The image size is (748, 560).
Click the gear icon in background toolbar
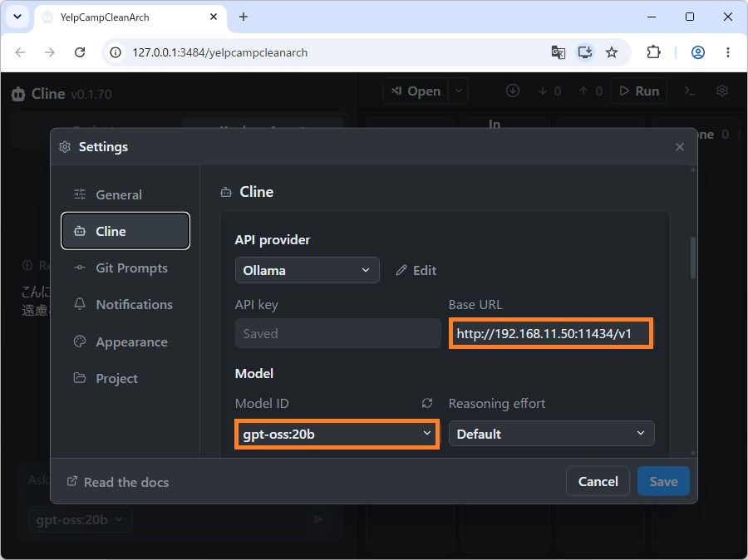[x=722, y=91]
